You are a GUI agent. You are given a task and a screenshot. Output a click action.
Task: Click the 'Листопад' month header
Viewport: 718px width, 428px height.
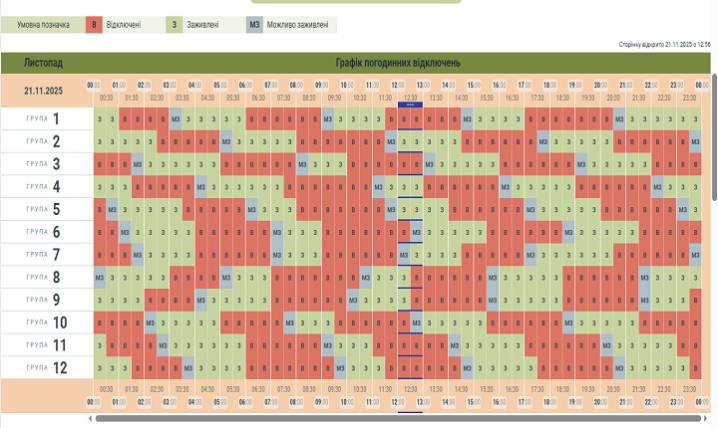coord(43,62)
